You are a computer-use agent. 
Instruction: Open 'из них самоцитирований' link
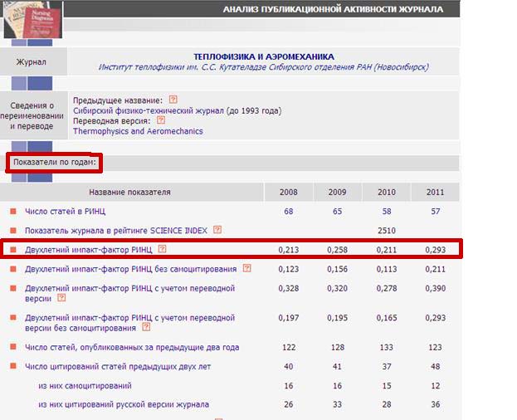coord(85,386)
